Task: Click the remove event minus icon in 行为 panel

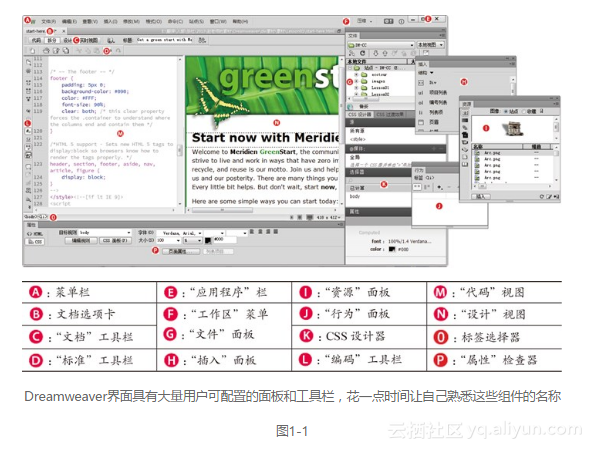Action: (449, 187)
